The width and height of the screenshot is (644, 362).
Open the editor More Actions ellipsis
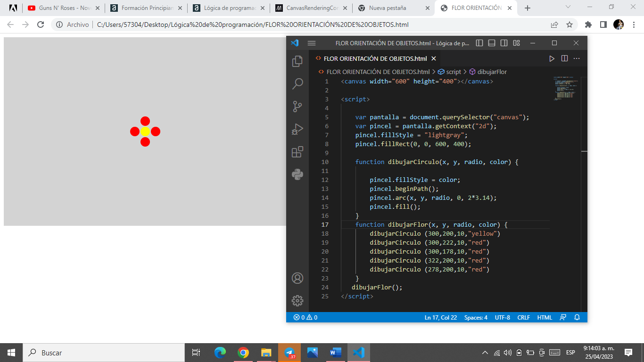(577, 59)
